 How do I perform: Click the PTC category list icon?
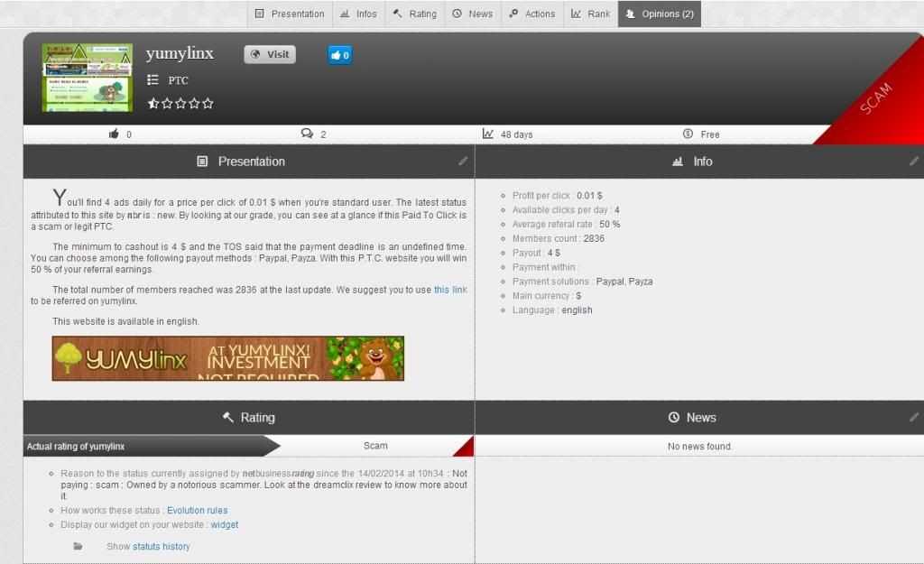(x=152, y=79)
